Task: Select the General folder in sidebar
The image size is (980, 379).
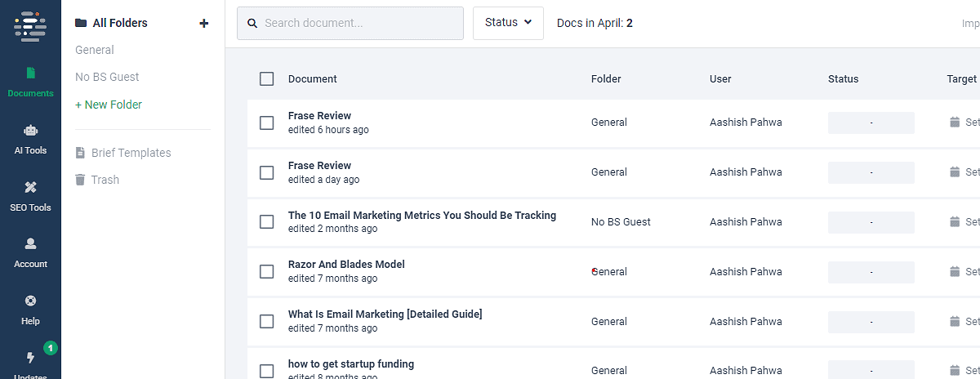Action: point(95,50)
